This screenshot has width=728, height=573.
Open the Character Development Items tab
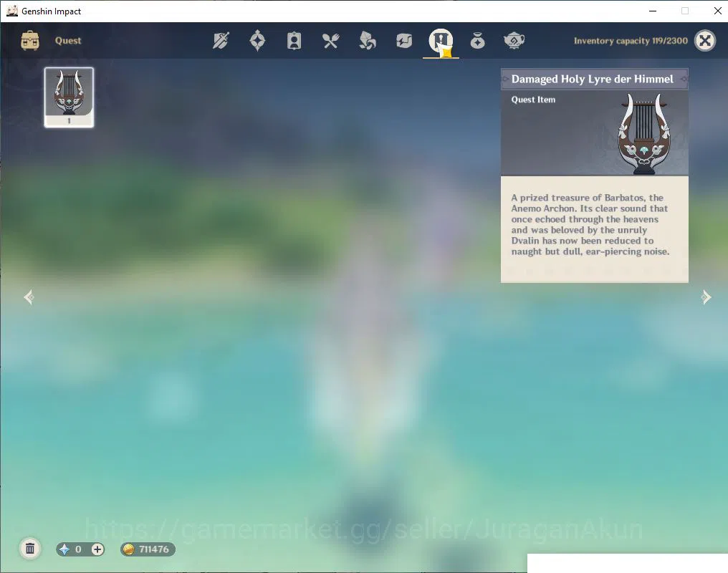click(x=294, y=41)
